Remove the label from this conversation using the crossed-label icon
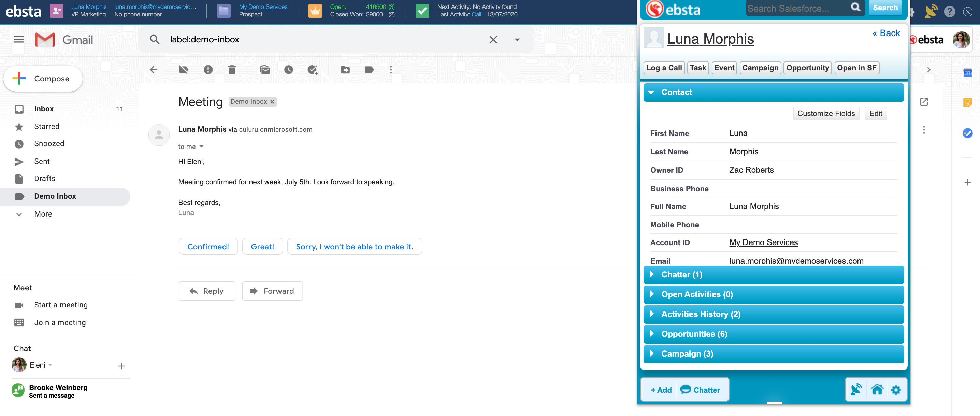 point(183,70)
